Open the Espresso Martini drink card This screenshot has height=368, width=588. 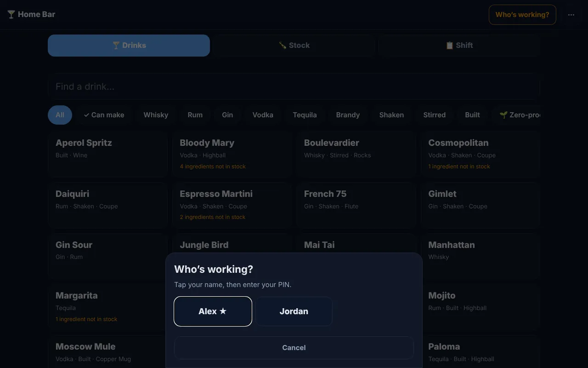pyautogui.click(x=232, y=206)
